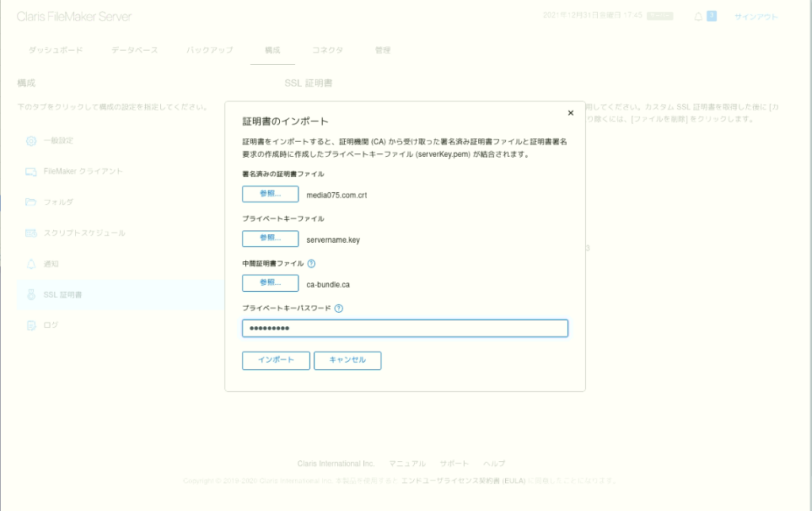Browse for the private key file

point(270,238)
